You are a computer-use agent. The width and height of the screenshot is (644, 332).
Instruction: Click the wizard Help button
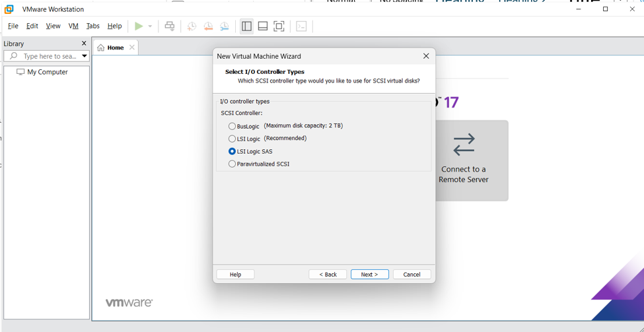[235, 275]
